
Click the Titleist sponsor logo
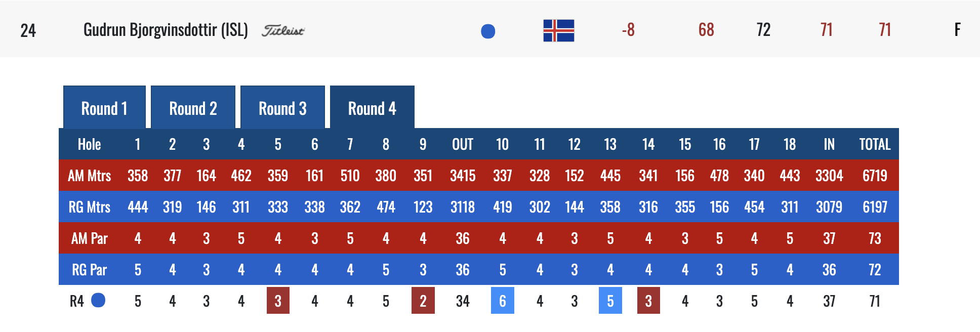(x=283, y=31)
